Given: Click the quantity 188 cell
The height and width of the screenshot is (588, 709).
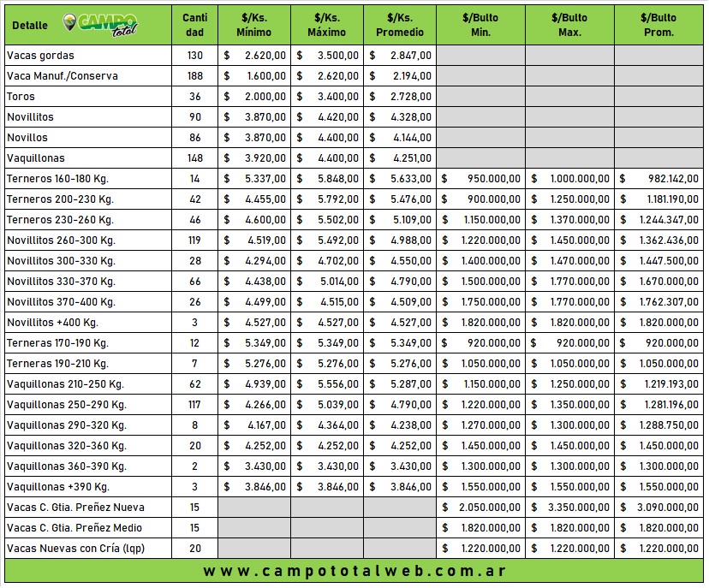Looking at the screenshot, I should coord(195,76).
